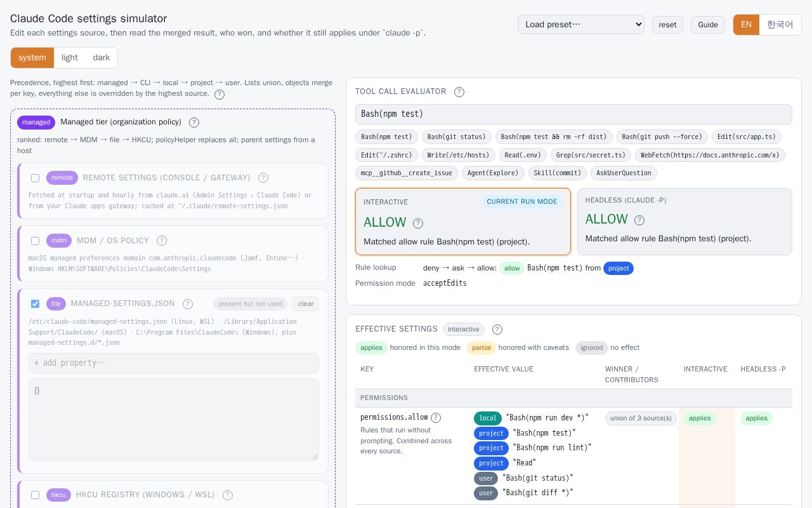Show help for Remote Settings source
Screen dimensions: 812x508
[263, 178]
